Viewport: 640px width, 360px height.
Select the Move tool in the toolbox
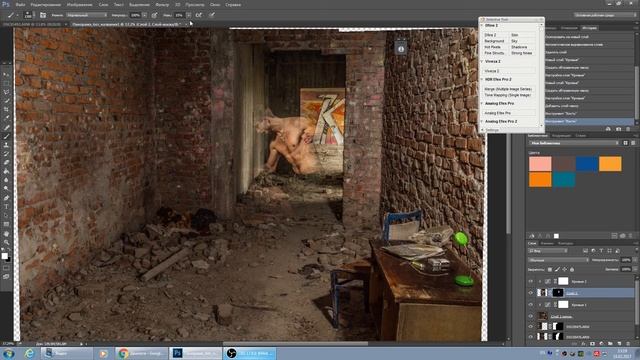point(7,74)
